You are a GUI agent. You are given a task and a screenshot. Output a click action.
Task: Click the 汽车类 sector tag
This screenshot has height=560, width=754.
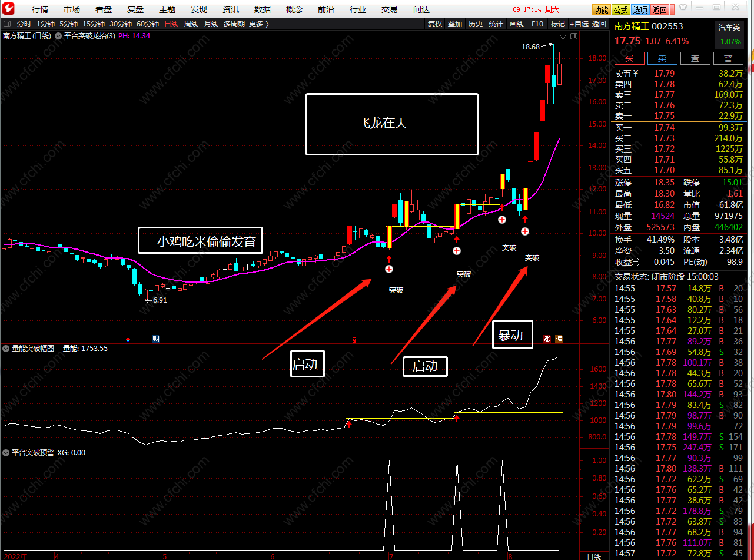(x=730, y=28)
